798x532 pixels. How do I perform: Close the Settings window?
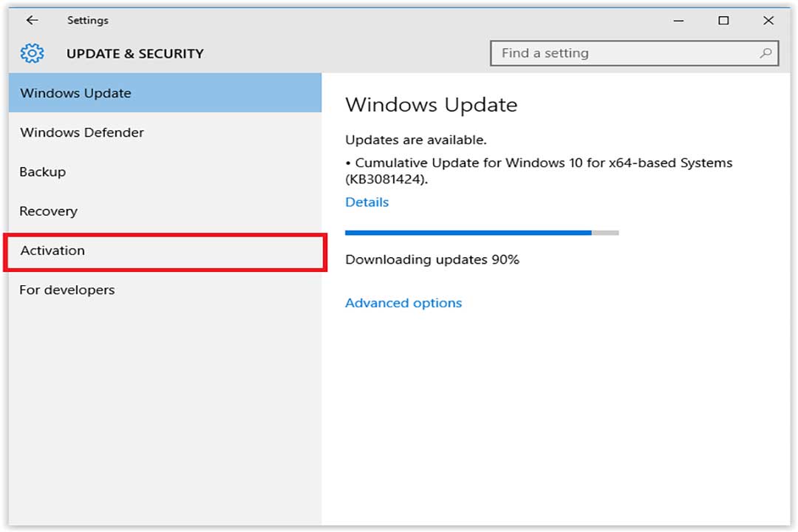(768, 21)
